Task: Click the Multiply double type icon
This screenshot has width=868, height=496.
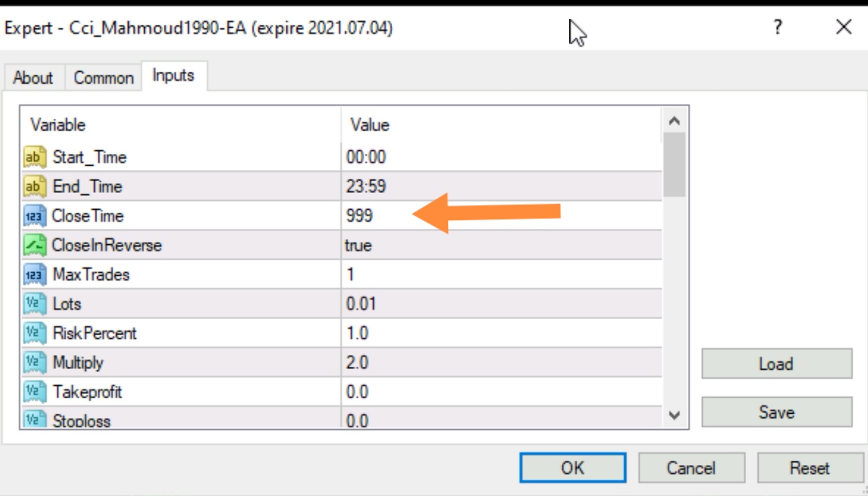Action: pos(35,362)
